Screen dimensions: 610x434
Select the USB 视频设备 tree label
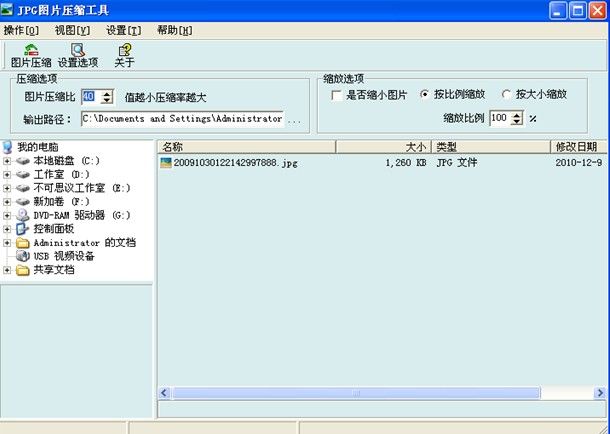click(x=64, y=256)
